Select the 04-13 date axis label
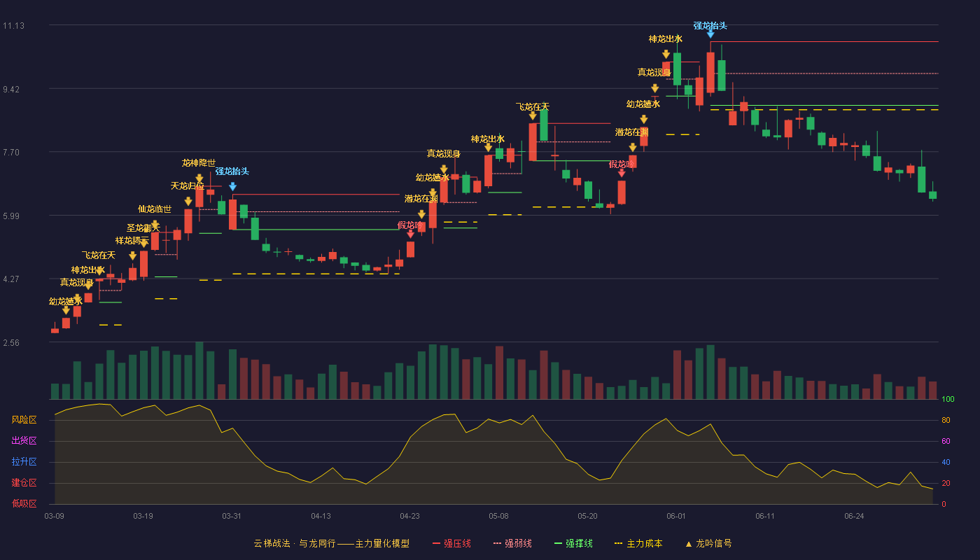The width and height of the screenshot is (980, 560). tap(321, 516)
